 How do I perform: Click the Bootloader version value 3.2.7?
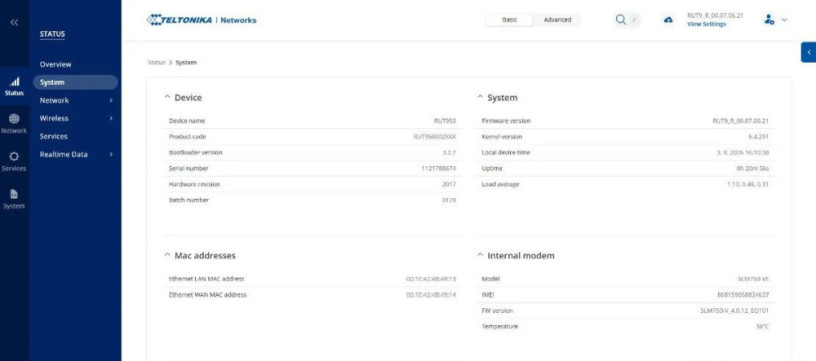pos(449,152)
